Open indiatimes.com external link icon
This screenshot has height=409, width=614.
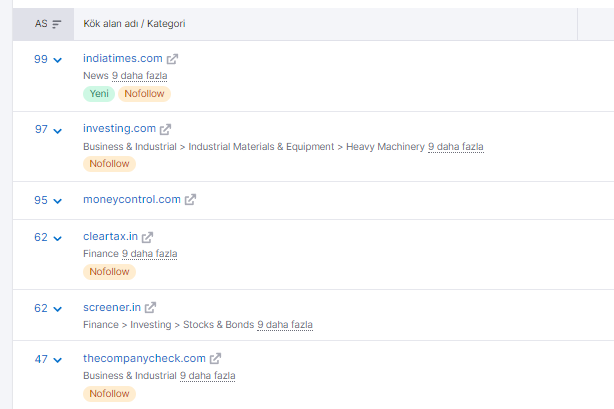172,59
